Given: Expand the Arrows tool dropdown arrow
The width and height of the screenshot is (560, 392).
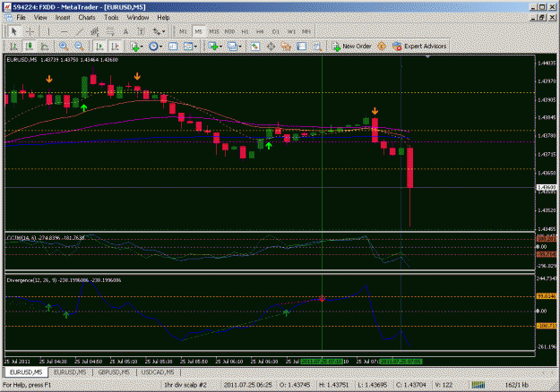Looking at the screenshot, I should [x=164, y=31].
